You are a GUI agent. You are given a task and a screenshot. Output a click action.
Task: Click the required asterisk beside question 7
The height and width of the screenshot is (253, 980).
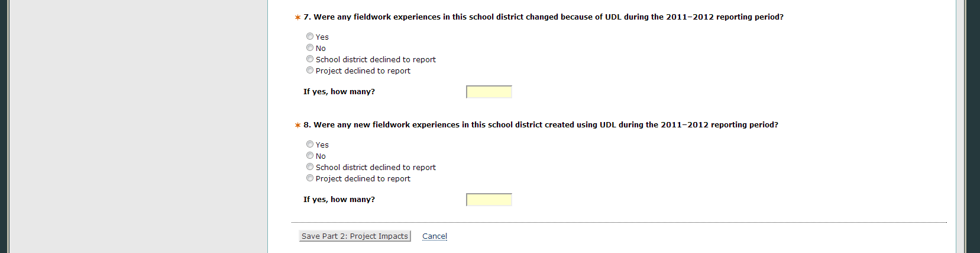(297, 17)
